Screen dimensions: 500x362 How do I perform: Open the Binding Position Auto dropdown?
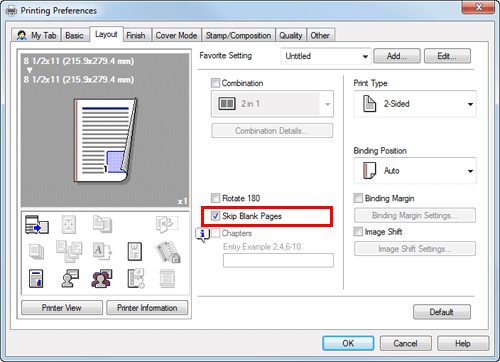click(415, 171)
